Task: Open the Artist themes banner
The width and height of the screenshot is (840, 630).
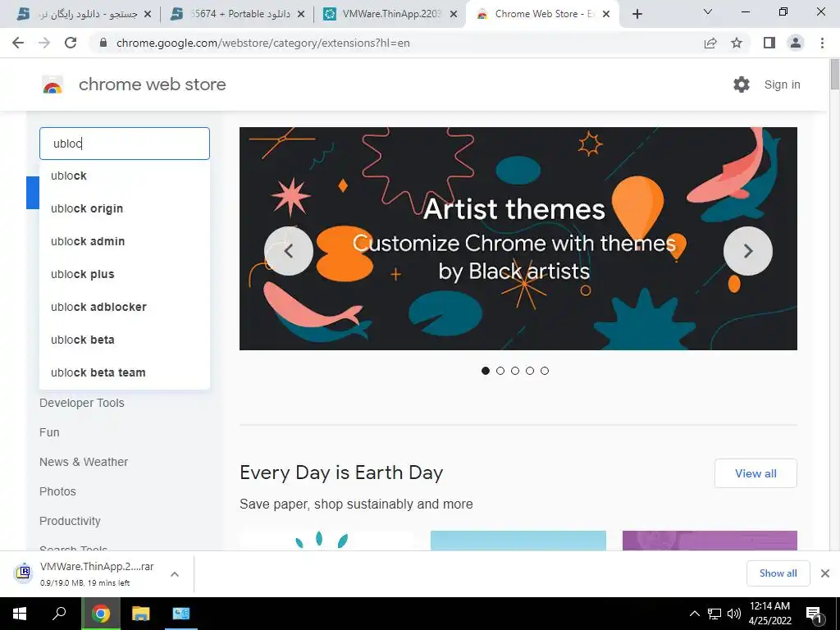Action: [518, 239]
